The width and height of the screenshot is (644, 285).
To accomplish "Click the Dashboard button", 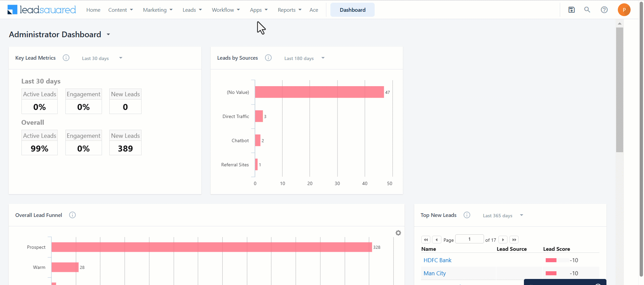I will coord(353,10).
